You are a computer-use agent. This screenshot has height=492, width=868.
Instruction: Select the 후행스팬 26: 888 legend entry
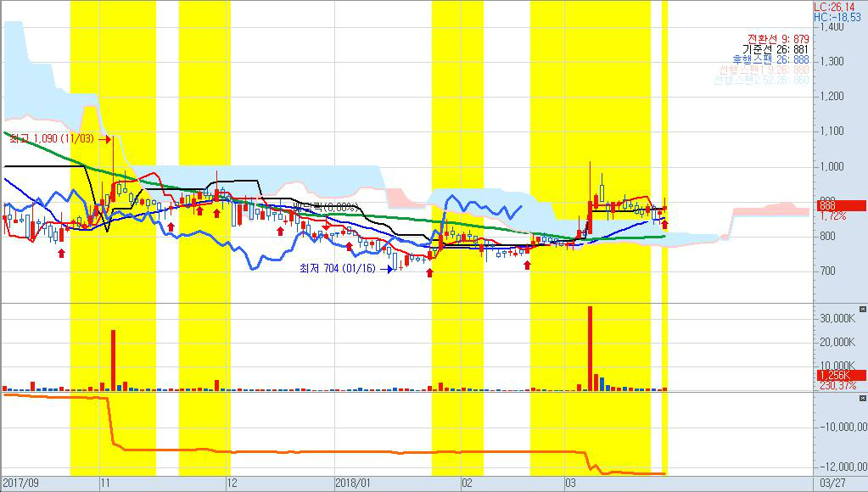click(x=770, y=59)
